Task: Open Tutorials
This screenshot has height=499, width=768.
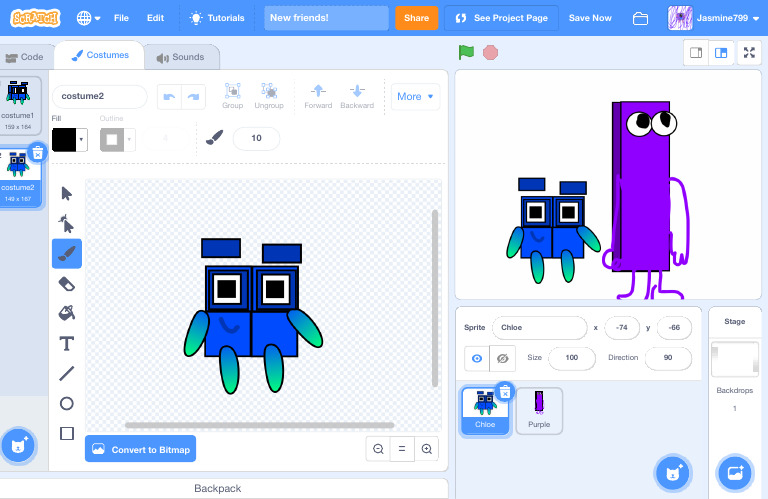Action: click(217, 18)
